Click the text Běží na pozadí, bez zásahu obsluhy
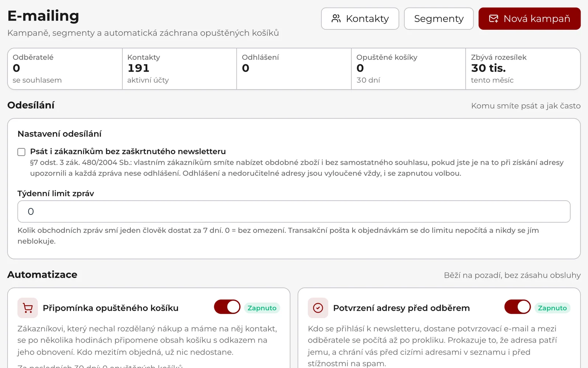Image resolution: width=588 pixels, height=368 pixels. [512, 275]
